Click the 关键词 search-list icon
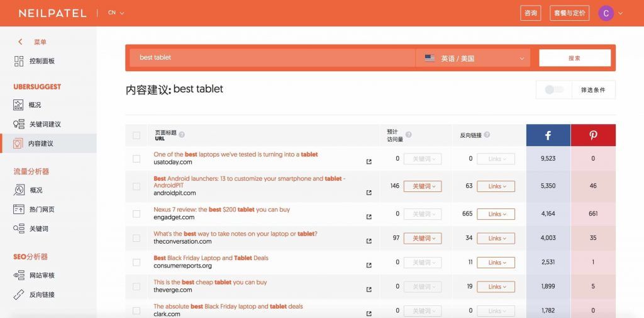Image resolution: width=644 pixels, height=318 pixels. 19,229
